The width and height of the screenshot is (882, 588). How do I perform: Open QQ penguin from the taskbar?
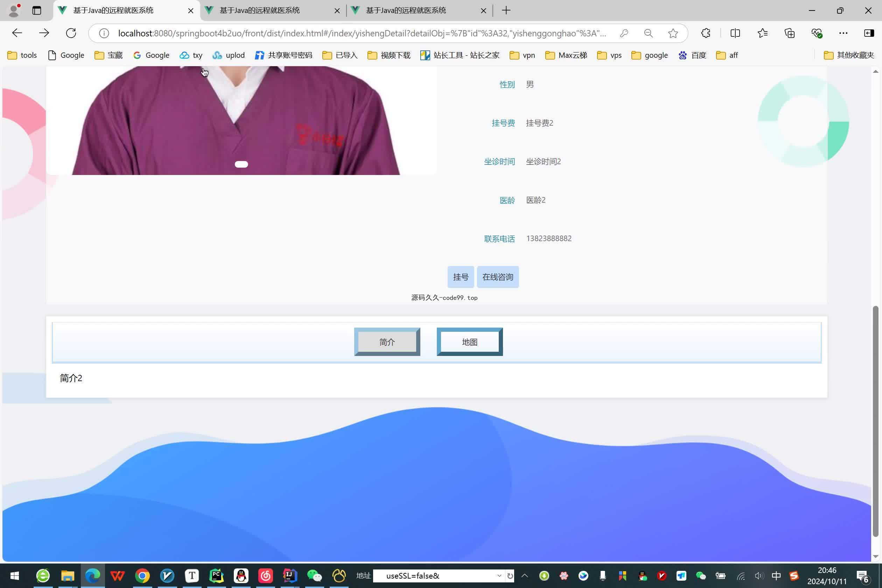(x=241, y=575)
